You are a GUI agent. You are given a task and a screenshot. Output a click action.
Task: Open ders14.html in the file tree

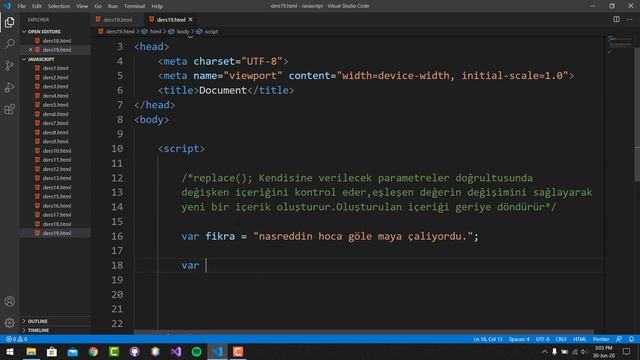(x=57, y=187)
